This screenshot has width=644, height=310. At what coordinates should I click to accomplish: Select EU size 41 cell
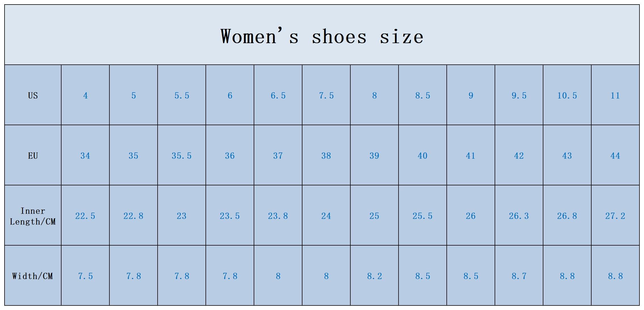(x=471, y=156)
